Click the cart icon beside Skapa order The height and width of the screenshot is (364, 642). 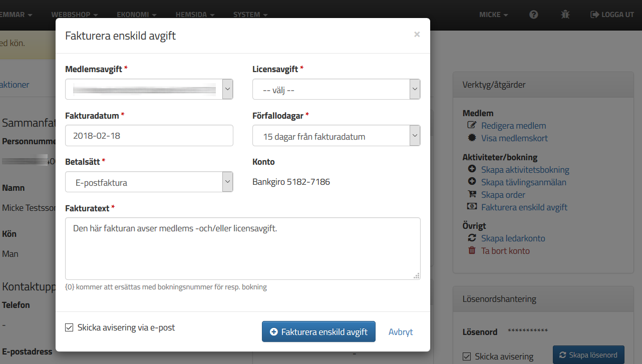[x=471, y=195]
